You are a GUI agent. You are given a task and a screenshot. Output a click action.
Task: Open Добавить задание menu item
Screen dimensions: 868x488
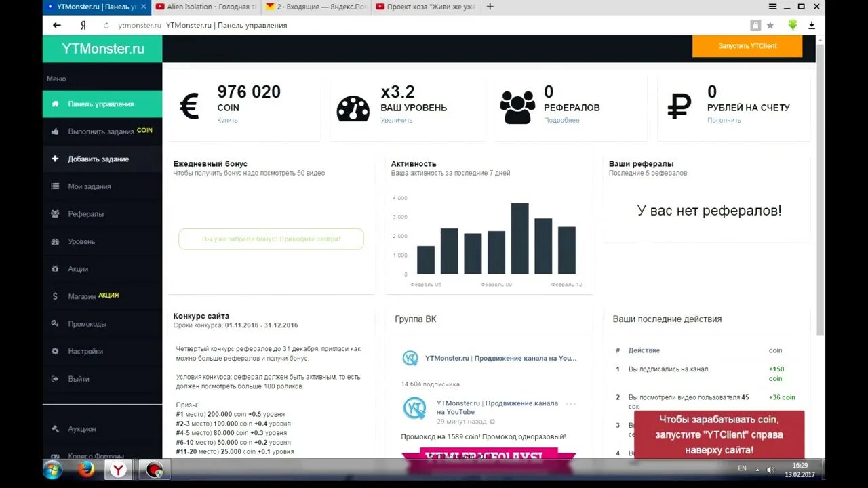[x=102, y=159]
